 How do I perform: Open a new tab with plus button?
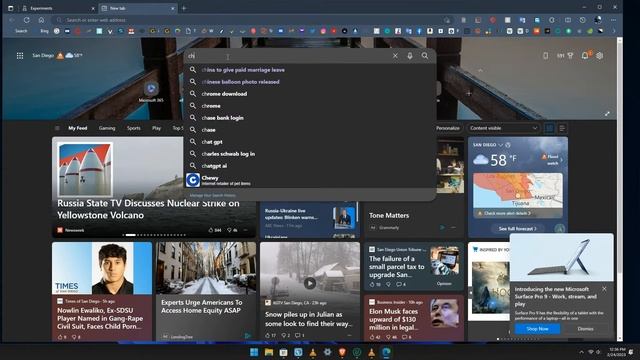[184, 8]
